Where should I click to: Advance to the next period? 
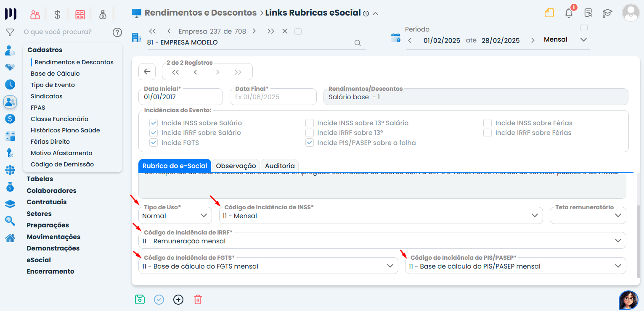pyautogui.click(x=533, y=41)
